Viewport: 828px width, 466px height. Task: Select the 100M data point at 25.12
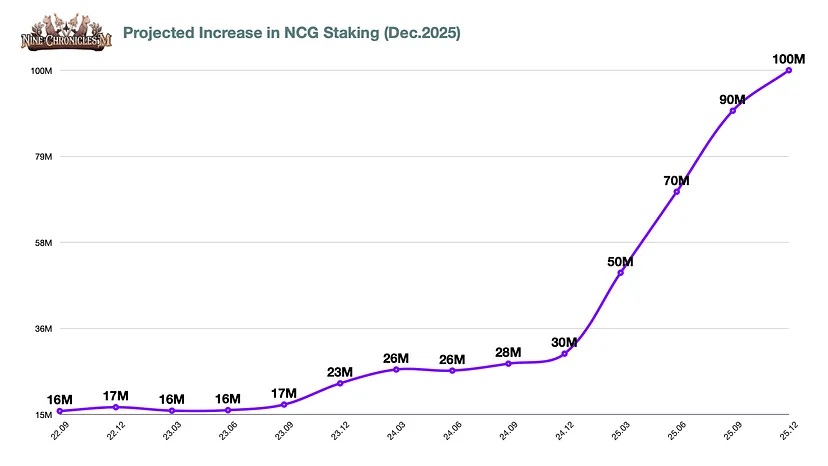pos(789,70)
